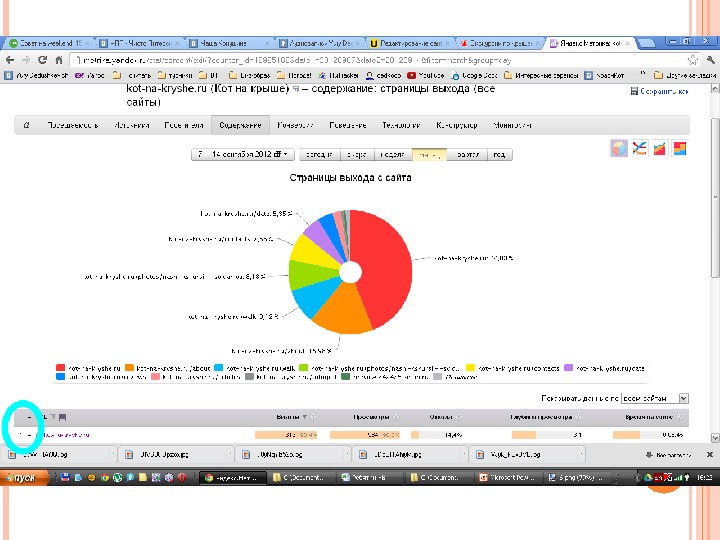Open the browser home page icon
720x540 pixels.
click(59, 60)
